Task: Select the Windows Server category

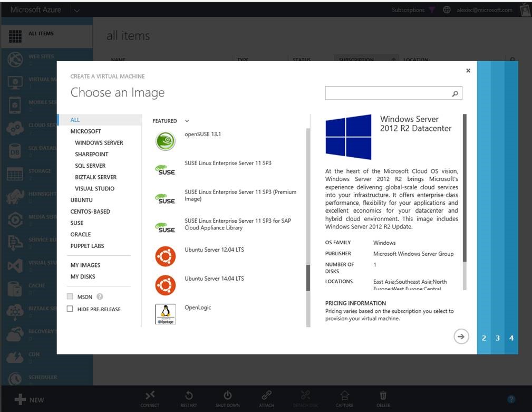Action: pyautogui.click(x=99, y=143)
